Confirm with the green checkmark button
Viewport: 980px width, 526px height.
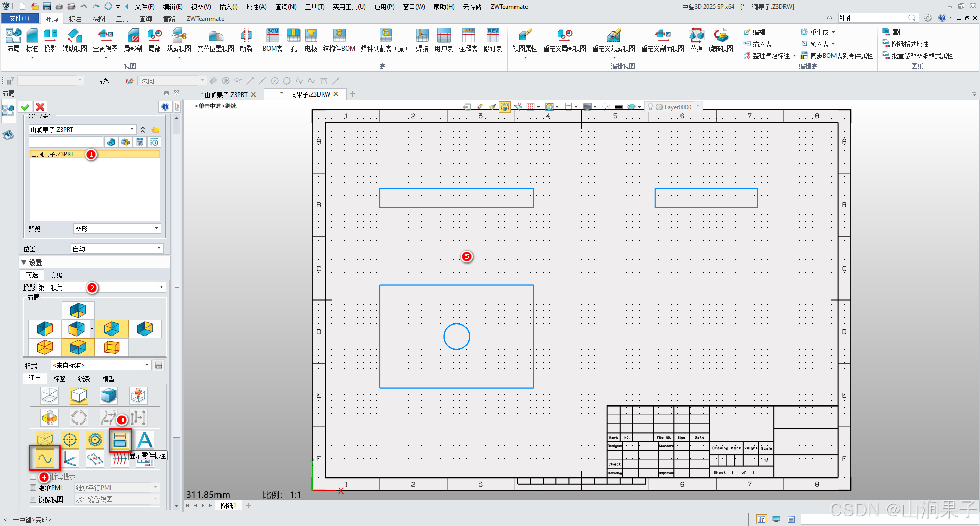pos(25,107)
